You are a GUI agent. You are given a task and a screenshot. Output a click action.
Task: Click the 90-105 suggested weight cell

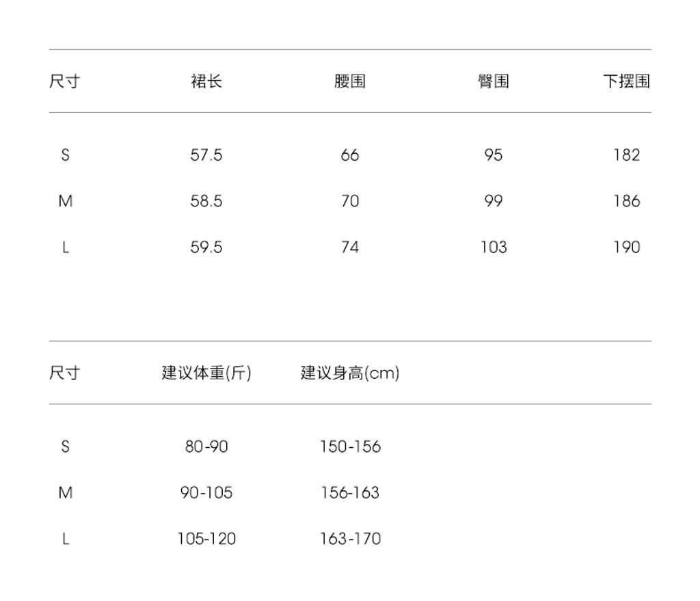206,493
